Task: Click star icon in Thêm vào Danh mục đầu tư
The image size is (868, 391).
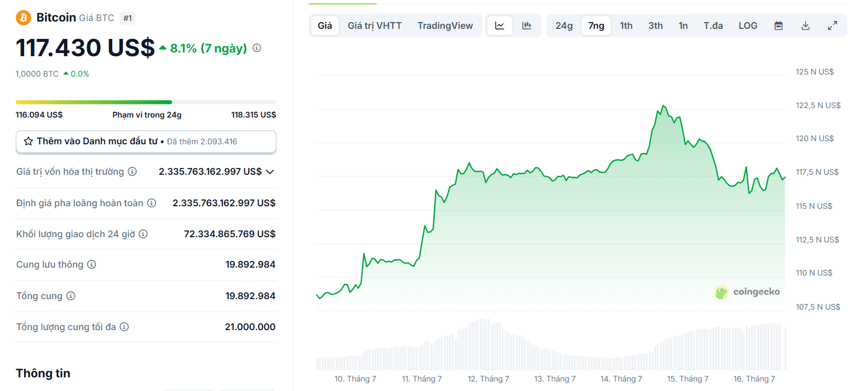Action: tap(28, 141)
